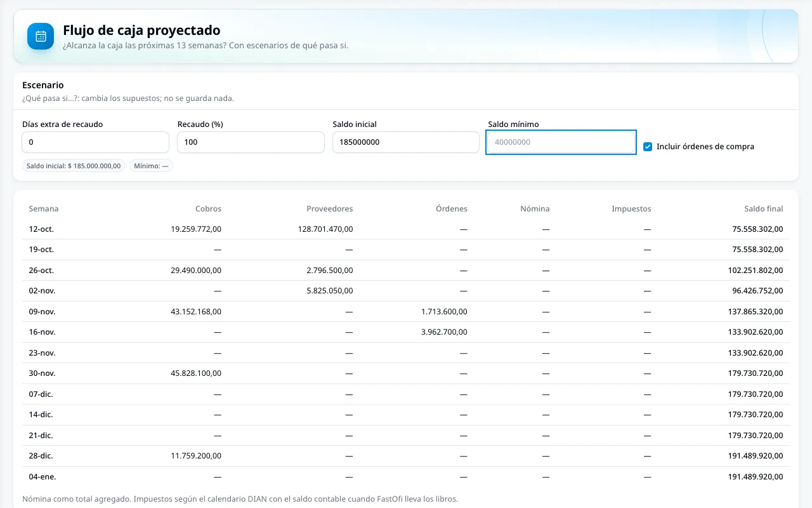Click órdenes value 3.962.700,00
The image size is (812, 508).
click(444, 332)
